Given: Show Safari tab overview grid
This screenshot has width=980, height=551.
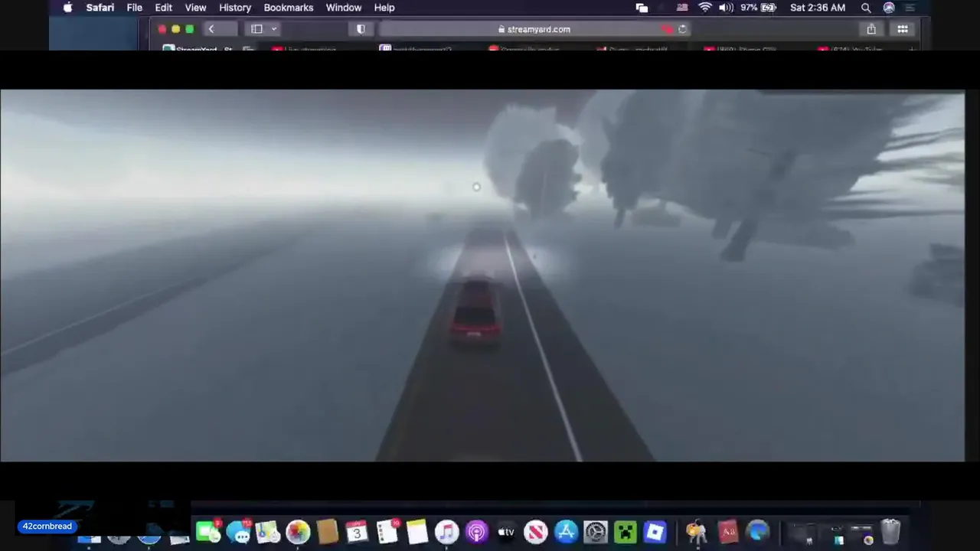Looking at the screenshot, I should click(903, 29).
